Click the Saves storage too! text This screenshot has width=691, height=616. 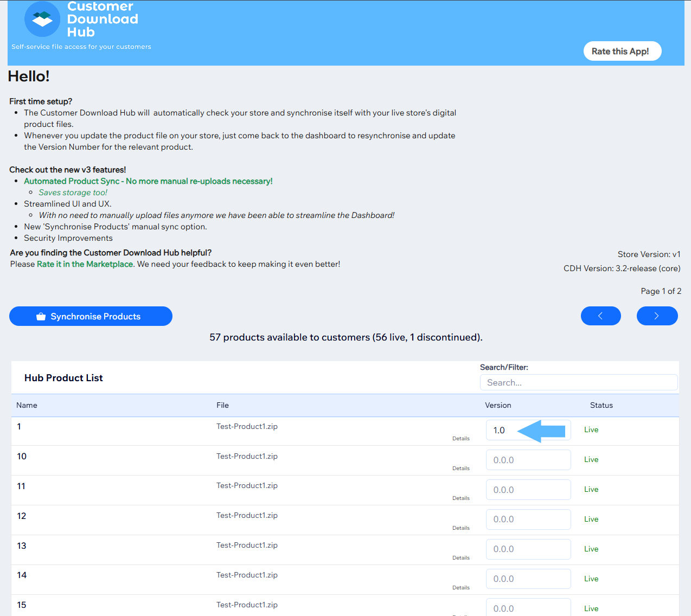pos(73,193)
